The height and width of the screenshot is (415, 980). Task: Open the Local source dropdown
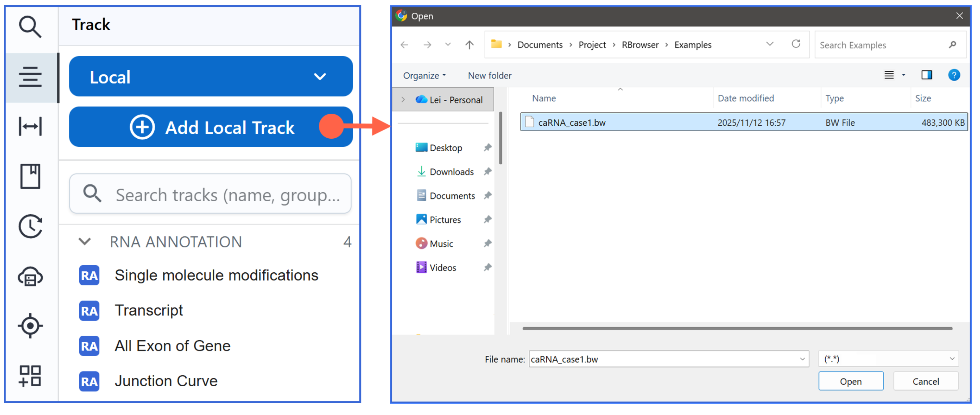pyautogui.click(x=211, y=77)
